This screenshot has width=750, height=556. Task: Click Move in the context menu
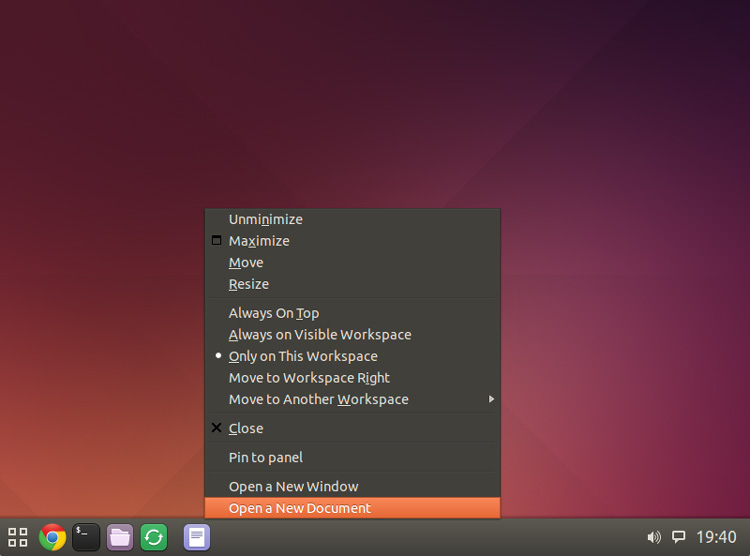[x=246, y=263]
